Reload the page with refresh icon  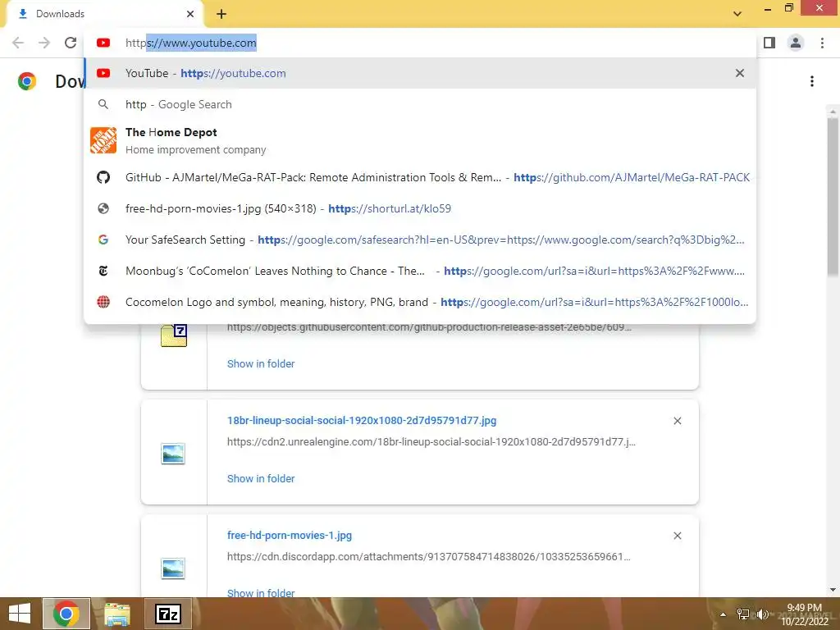(x=71, y=43)
